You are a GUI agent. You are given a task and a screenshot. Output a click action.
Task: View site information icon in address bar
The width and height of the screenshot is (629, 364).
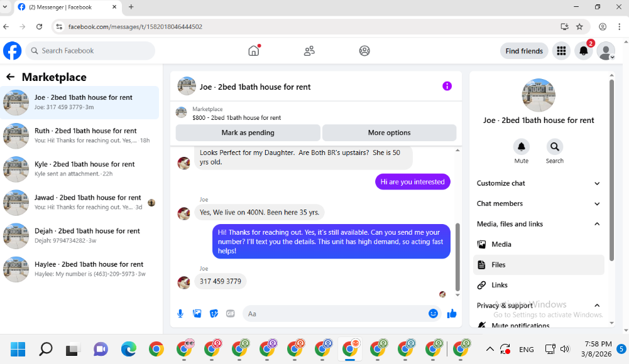[59, 27]
